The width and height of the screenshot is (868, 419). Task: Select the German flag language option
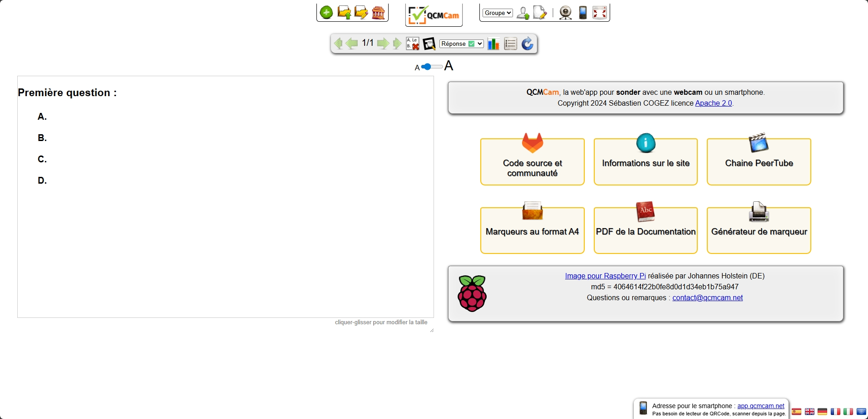point(822,412)
